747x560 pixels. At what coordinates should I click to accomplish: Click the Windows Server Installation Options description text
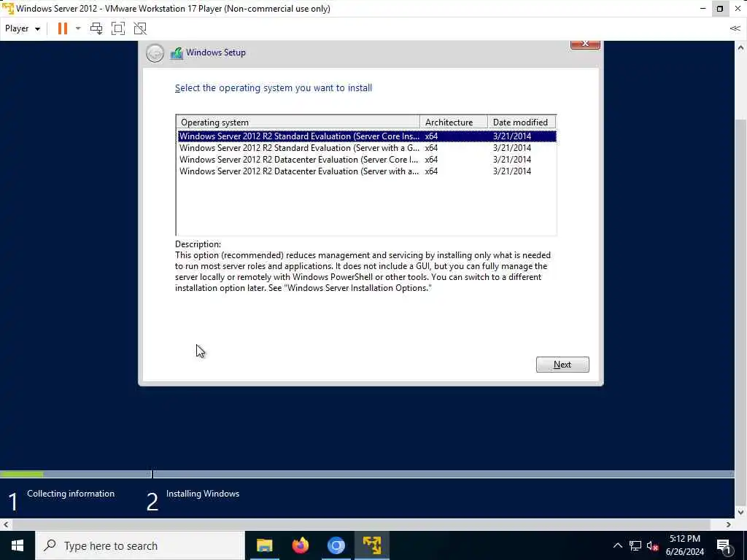coord(358,288)
